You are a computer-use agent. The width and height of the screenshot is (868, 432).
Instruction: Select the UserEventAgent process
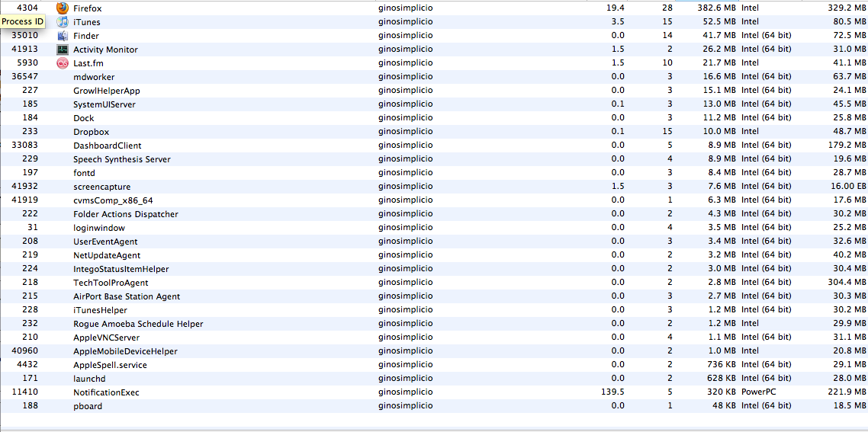(434, 242)
